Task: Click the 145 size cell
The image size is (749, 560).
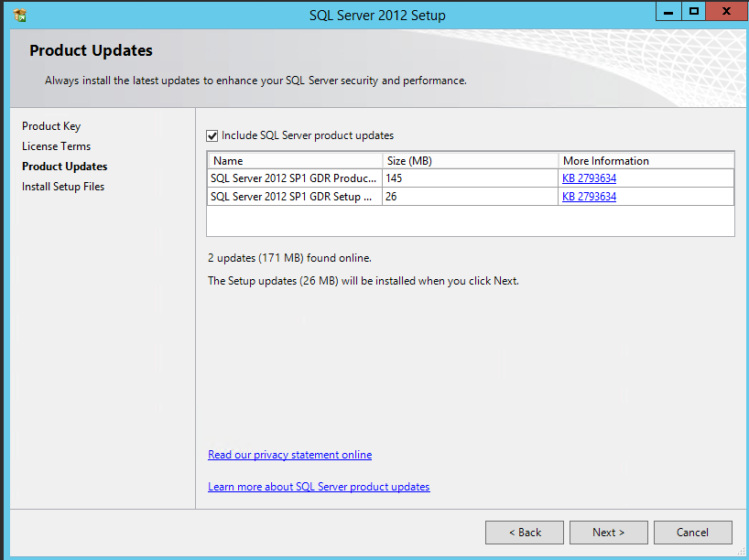Action: point(470,178)
